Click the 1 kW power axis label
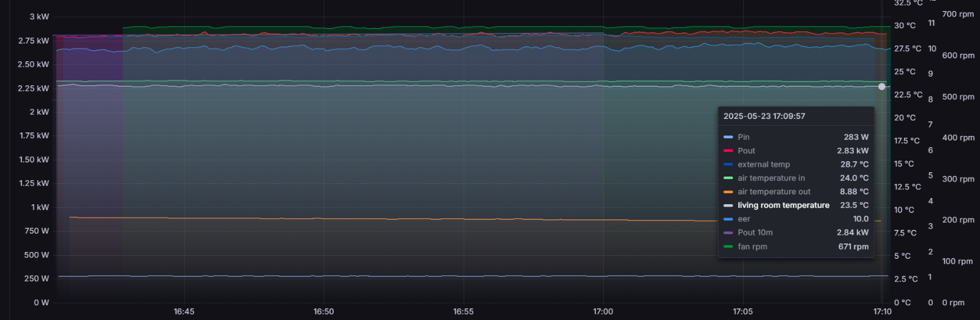980x320 pixels. click(x=40, y=207)
